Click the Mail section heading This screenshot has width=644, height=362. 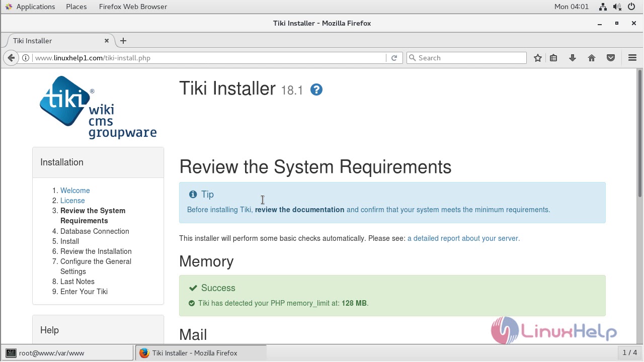coord(193,335)
